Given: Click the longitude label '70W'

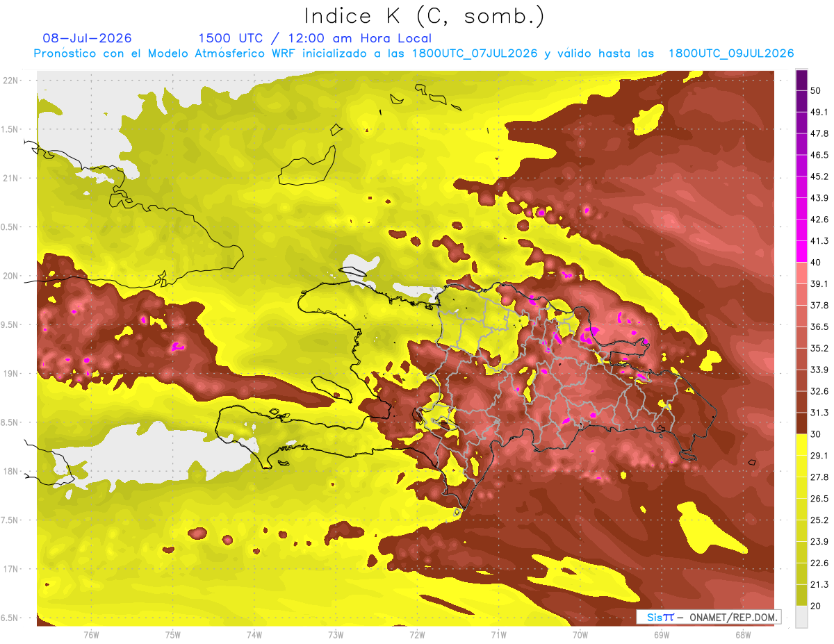Looking at the screenshot, I should tap(580, 634).
